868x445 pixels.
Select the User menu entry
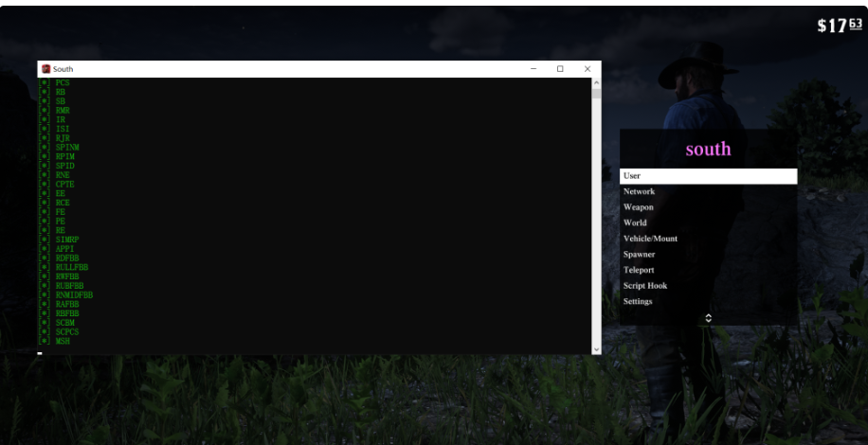(x=708, y=176)
